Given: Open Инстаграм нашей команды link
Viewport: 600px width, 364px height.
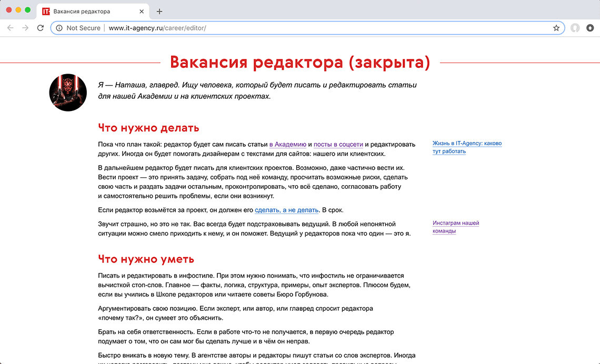Looking at the screenshot, I should tap(456, 227).
